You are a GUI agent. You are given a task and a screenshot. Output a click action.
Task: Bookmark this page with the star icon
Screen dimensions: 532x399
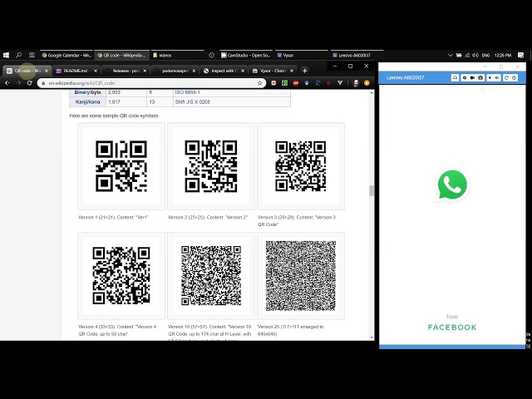pos(260,83)
